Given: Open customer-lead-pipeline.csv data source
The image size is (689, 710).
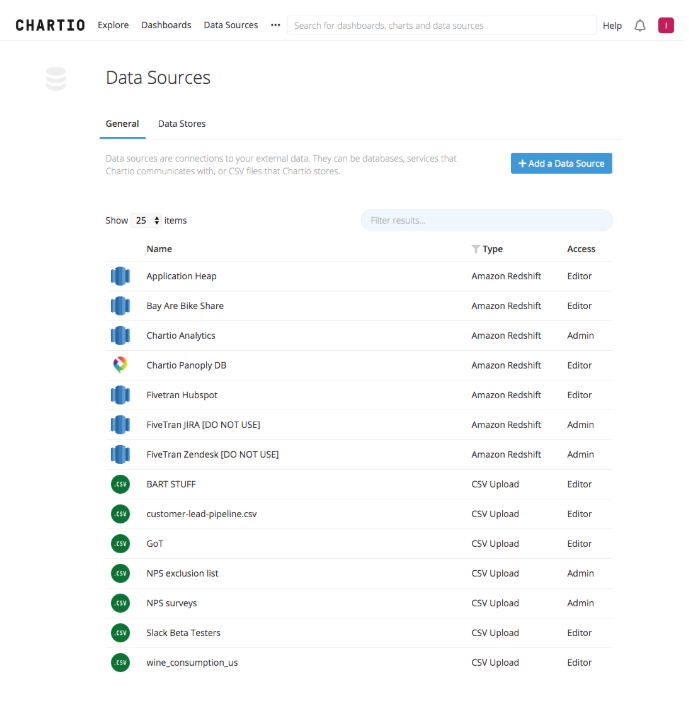Looking at the screenshot, I should pyautogui.click(x=201, y=514).
